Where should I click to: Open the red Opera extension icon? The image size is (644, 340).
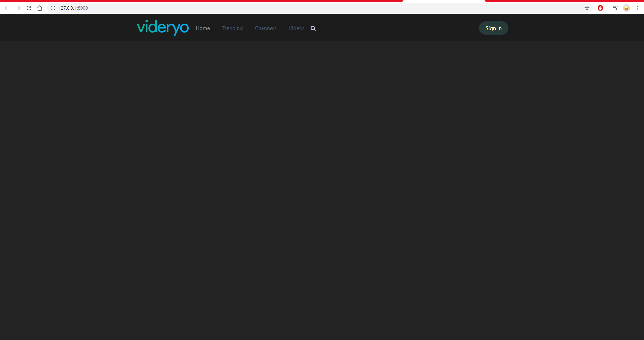(x=600, y=8)
